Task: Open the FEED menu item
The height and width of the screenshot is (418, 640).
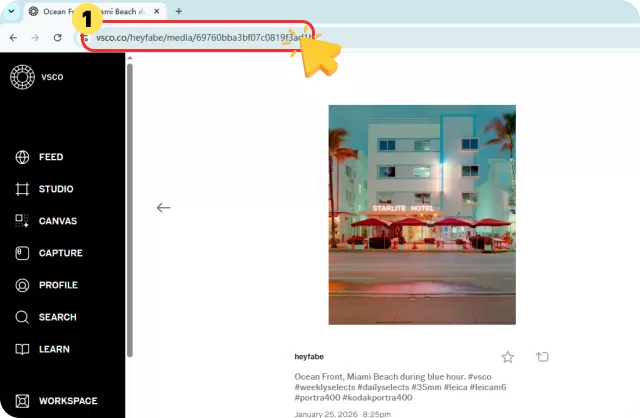Action: [x=51, y=157]
